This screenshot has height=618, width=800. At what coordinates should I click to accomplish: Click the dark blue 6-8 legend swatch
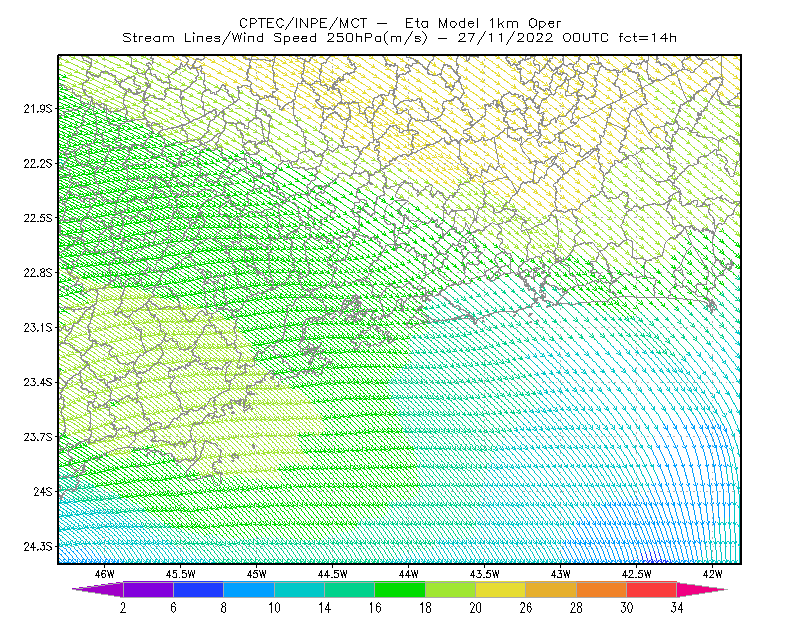[198, 589]
